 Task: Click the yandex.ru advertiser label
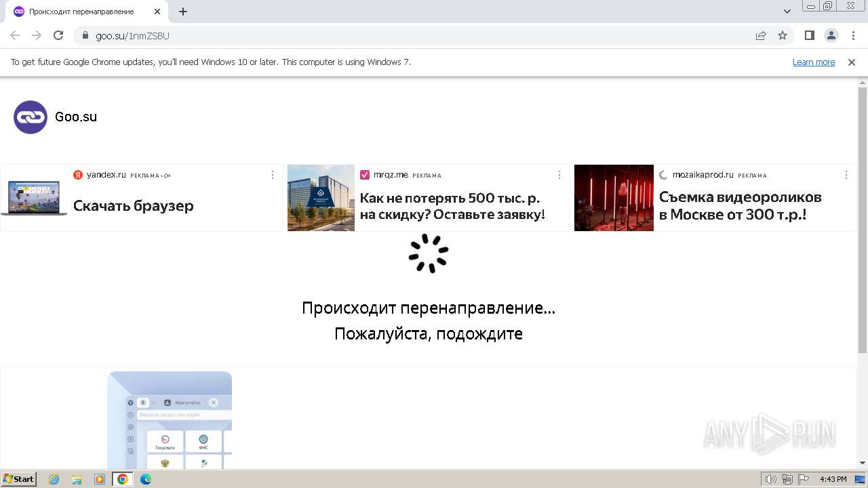point(106,175)
